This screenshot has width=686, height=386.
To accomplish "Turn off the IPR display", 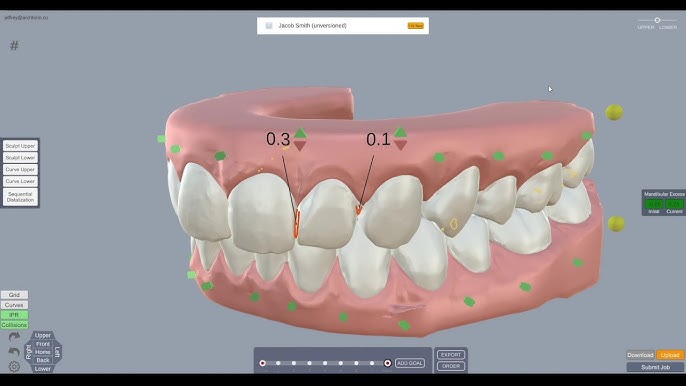I will click(14, 315).
